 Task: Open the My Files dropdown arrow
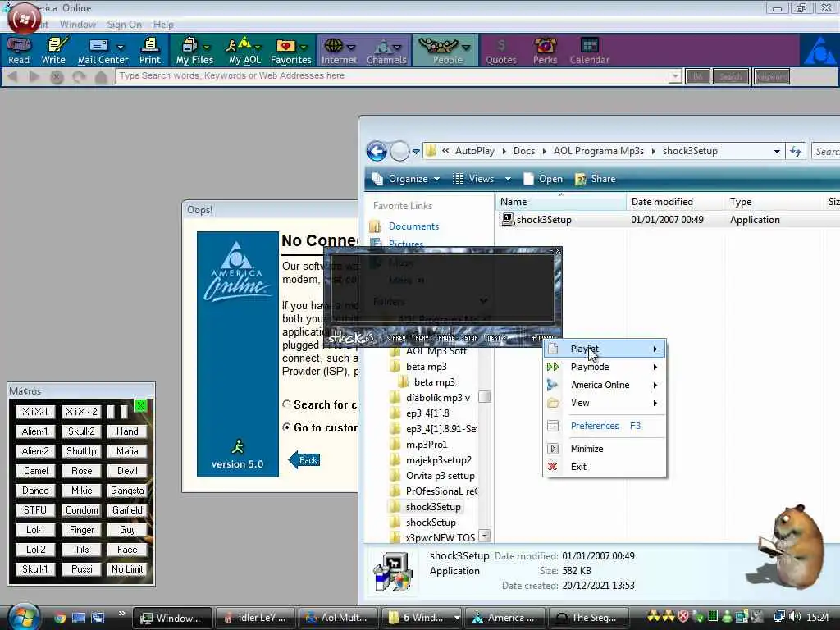click(x=207, y=47)
